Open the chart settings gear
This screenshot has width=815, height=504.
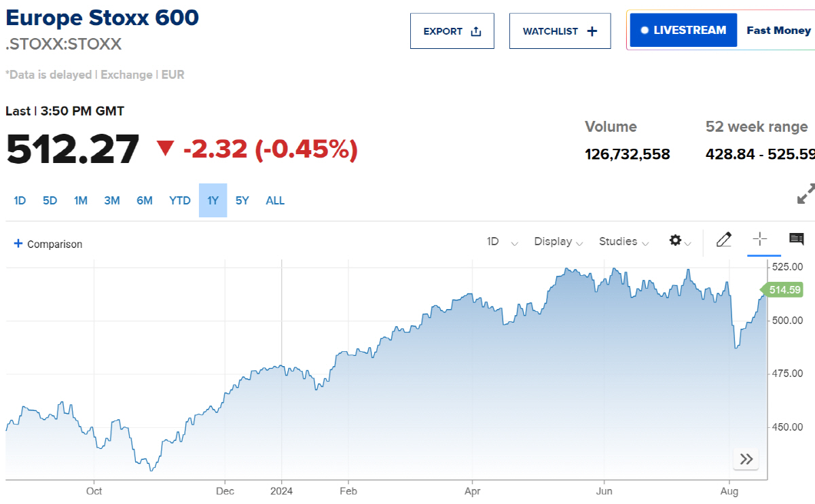coord(675,240)
